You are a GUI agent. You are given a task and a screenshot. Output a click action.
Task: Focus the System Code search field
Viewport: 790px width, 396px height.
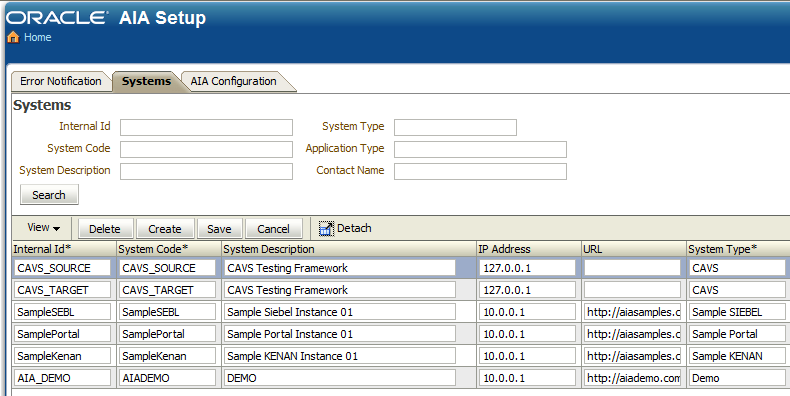[x=206, y=150]
